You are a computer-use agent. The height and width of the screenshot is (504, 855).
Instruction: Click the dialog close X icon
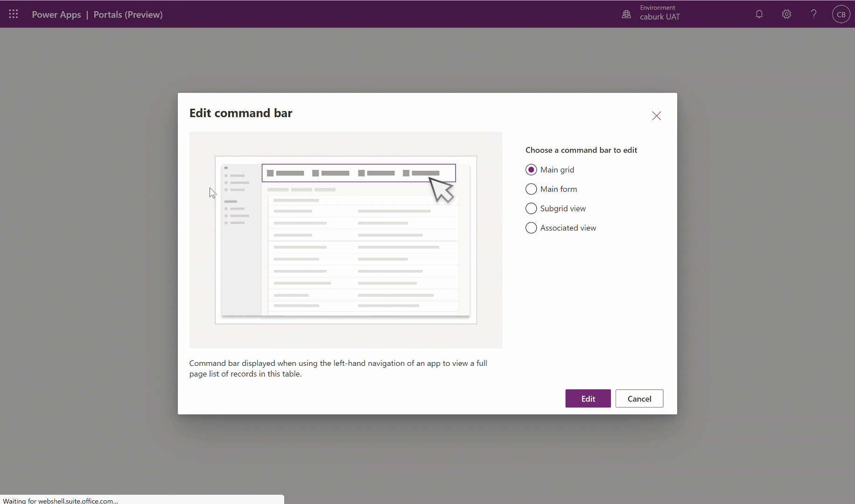(656, 116)
